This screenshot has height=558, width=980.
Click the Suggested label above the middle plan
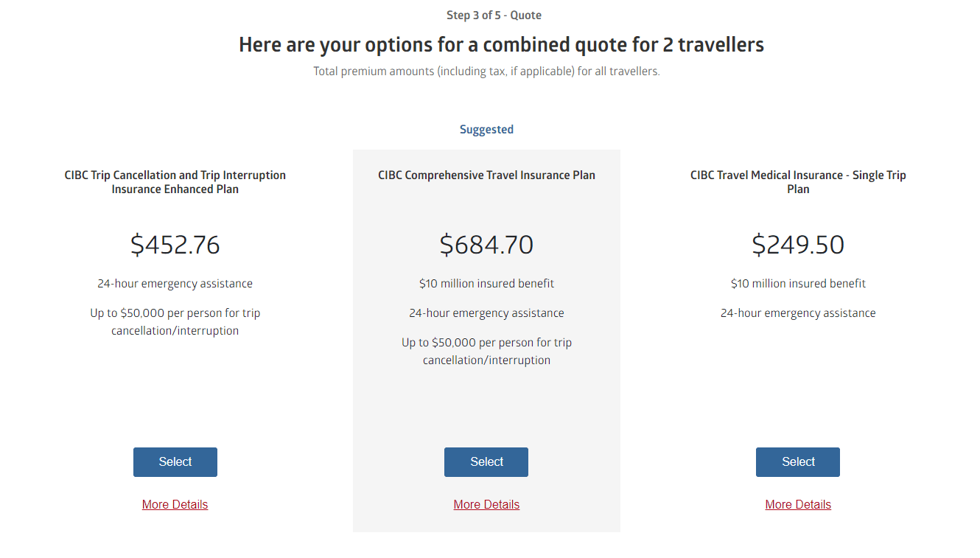click(x=486, y=129)
